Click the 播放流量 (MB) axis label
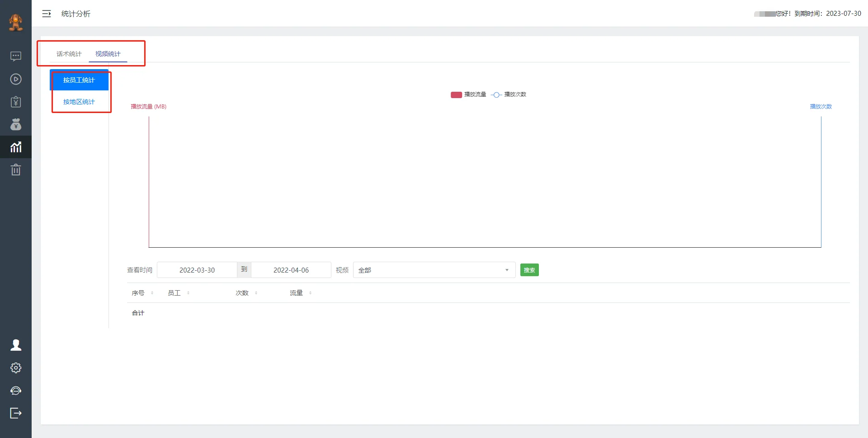The height and width of the screenshot is (438, 868). click(x=149, y=107)
